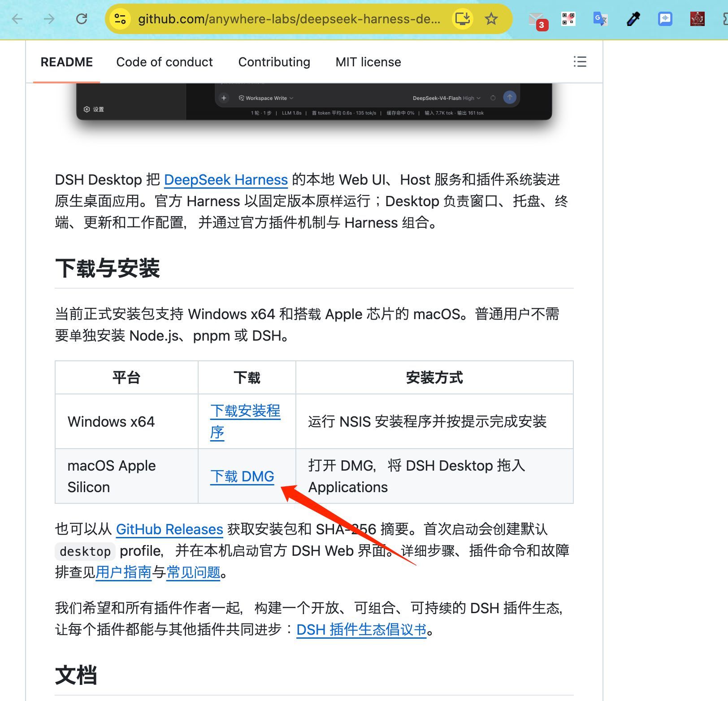Click the 下载安装程序 Windows download link

245,421
